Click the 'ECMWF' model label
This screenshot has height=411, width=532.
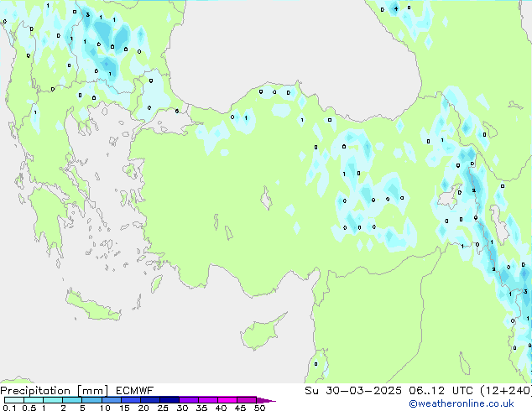click(x=135, y=391)
